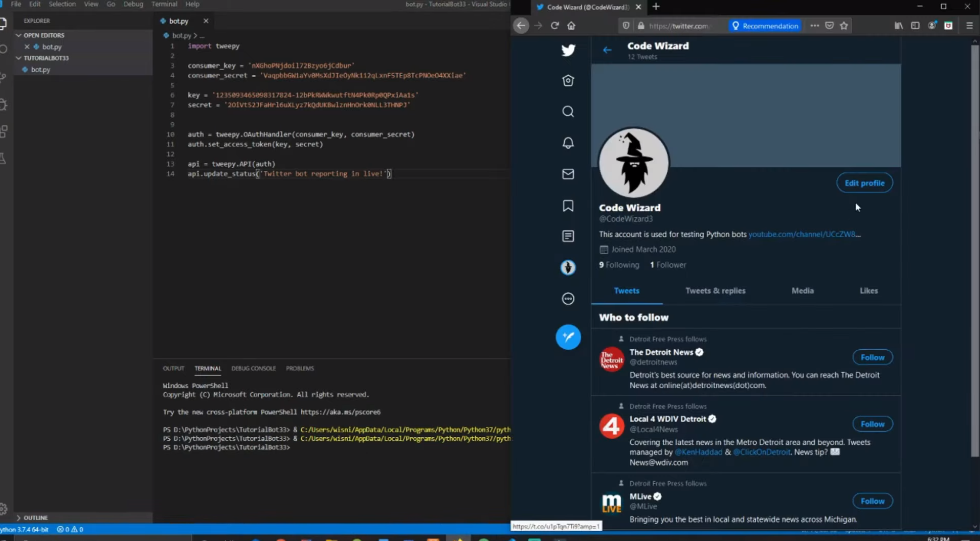Switch to Likes tab on profile
This screenshot has width=980, height=541.
click(x=868, y=290)
